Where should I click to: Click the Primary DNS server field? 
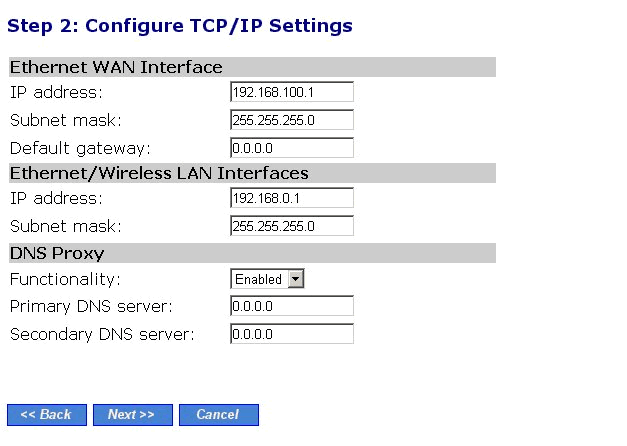click(x=292, y=306)
